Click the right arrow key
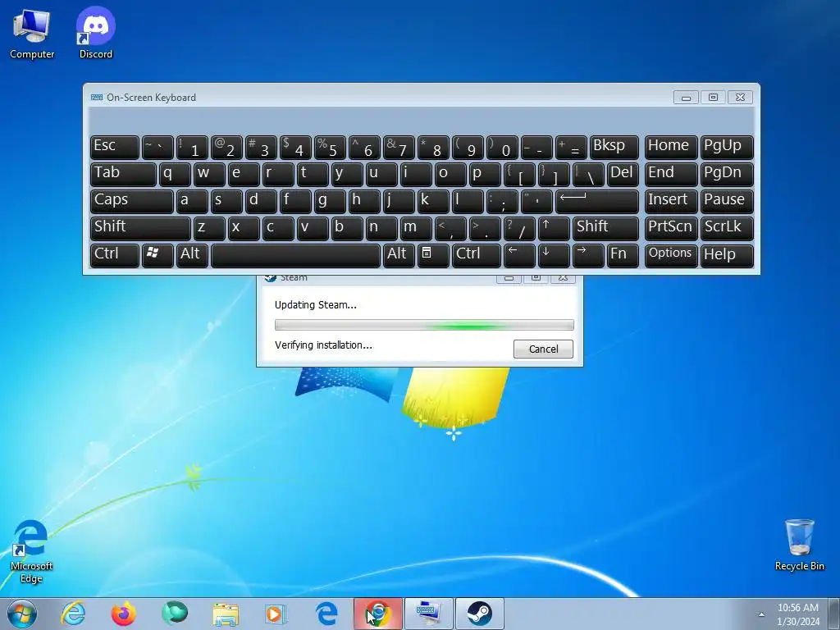This screenshot has height=630, width=840. [587, 255]
